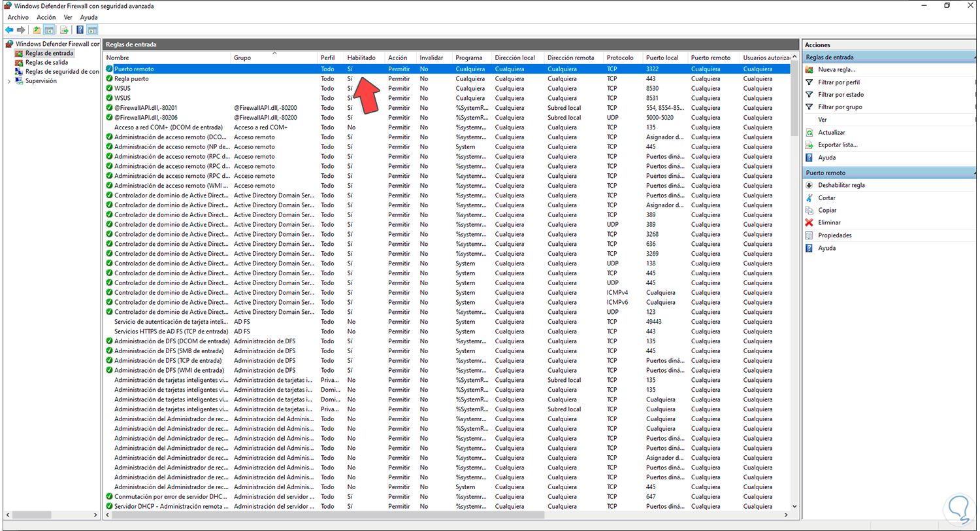Click the Cortar scissors icon
Screen dimensions: 980x531
809,197
